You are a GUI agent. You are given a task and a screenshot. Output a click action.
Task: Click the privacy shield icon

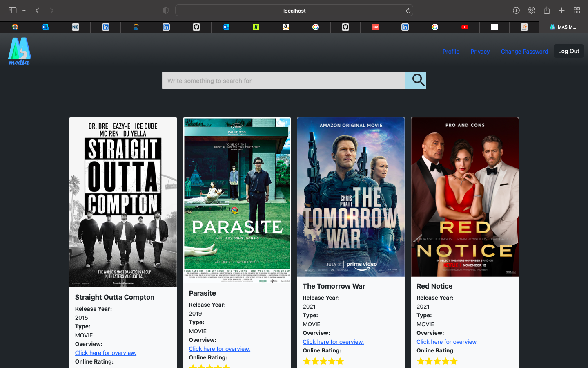pos(166,11)
